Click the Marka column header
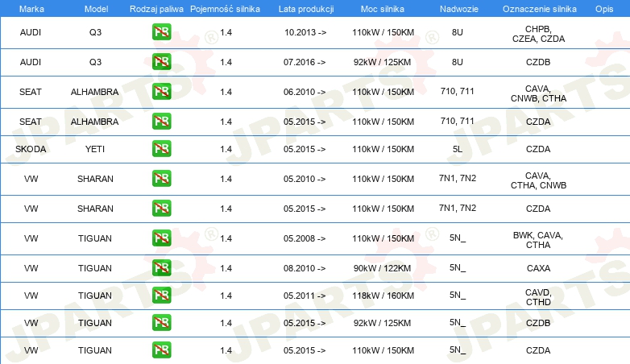630x364 pixels. 31,9
